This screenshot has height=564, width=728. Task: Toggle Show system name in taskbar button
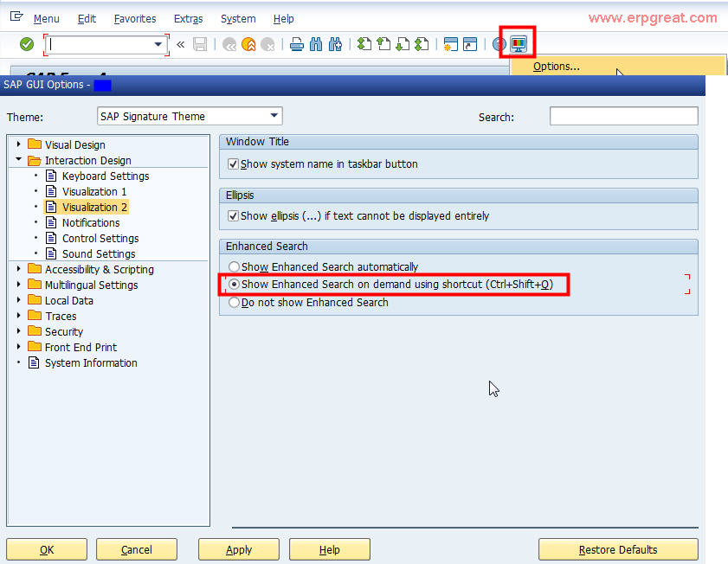click(x=233, y=164)
